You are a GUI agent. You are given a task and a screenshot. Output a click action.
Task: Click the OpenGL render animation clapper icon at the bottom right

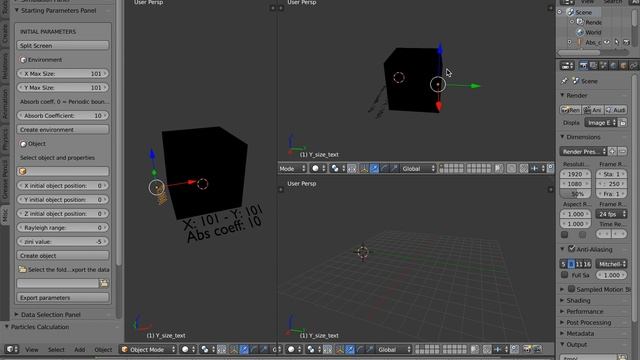(537, 349)
